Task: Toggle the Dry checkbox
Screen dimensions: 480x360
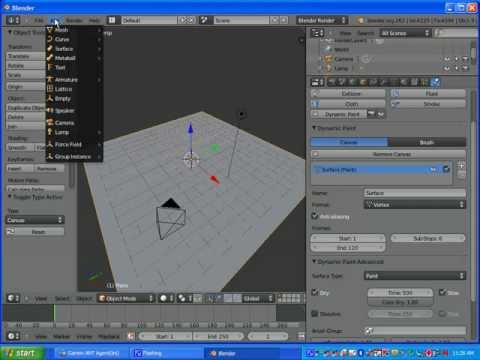Action: tap(315, 292)
